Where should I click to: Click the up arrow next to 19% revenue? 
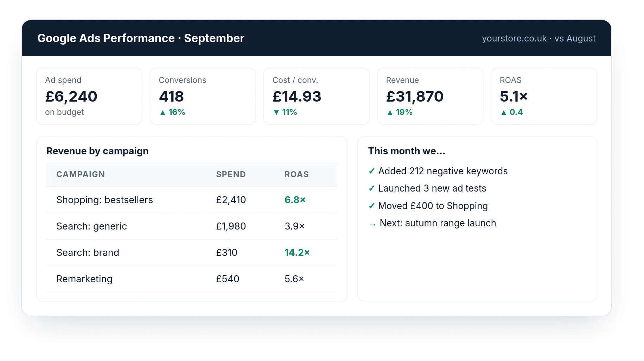pos(390,112)
